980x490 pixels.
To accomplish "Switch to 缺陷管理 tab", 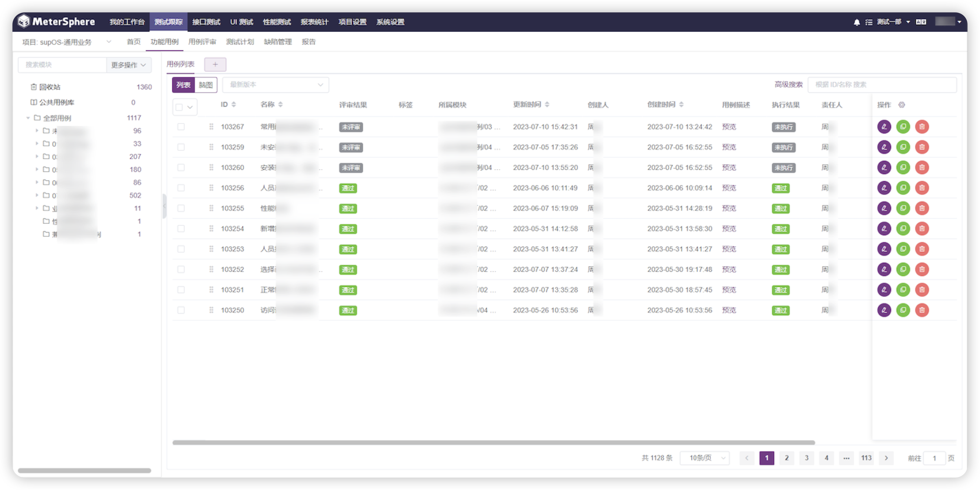I will point(278,42).
